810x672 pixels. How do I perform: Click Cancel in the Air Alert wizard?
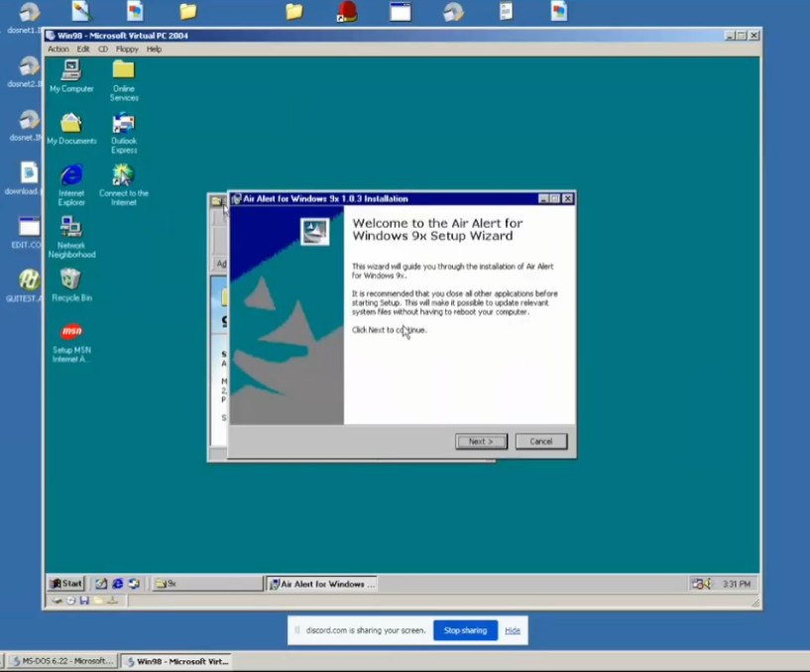541,441
